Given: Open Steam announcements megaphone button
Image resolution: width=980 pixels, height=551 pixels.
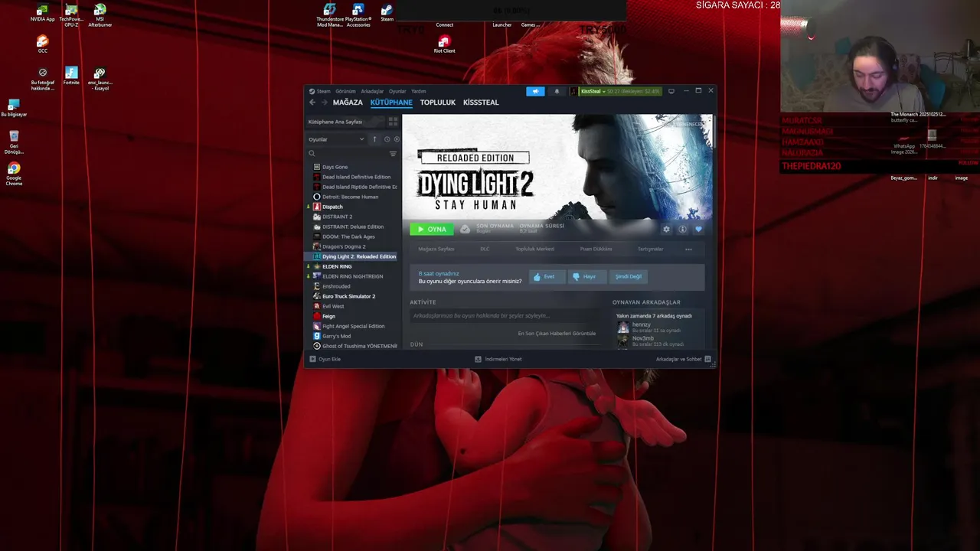Looking at the screenshot, I should [535, 91].
